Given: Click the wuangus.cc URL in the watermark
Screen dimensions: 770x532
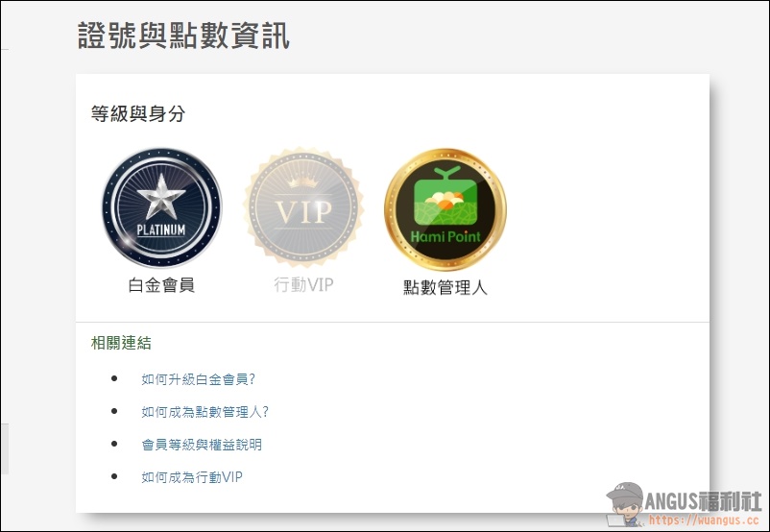Looking at the screenshot, I should pyautogui.click(x=704, y=520).
